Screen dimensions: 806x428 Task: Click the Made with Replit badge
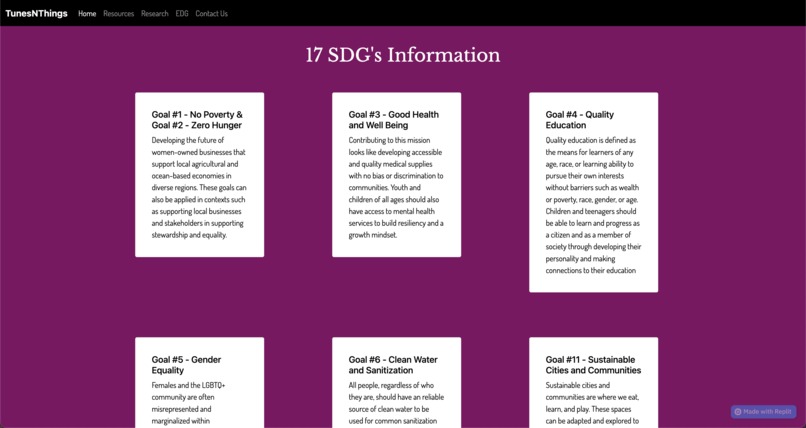(x=763, y=412)
